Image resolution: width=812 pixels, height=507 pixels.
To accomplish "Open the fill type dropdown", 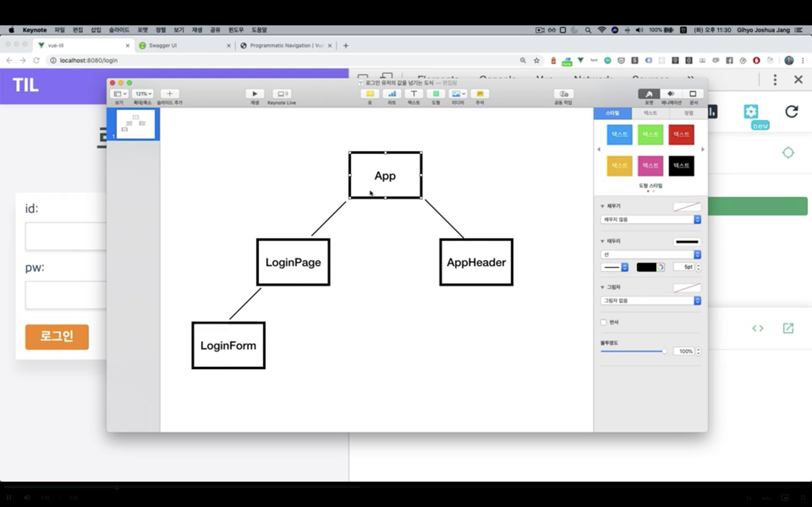I will point(650,220).
